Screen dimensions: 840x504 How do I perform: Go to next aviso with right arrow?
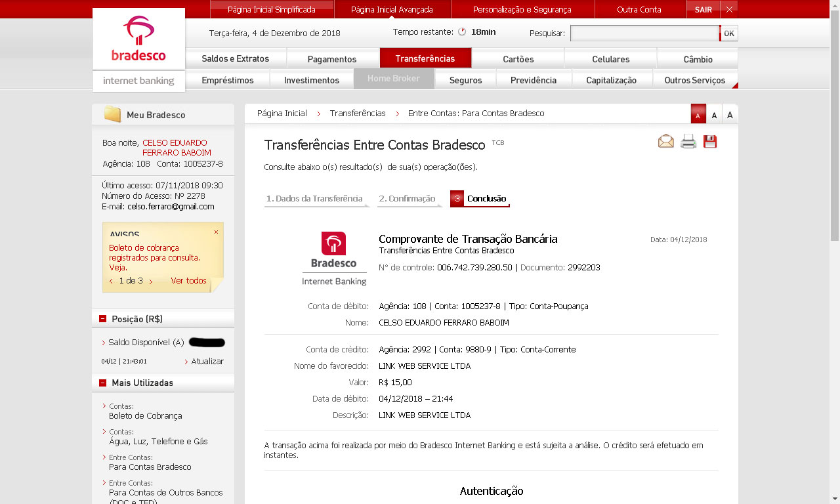point(151,282)
